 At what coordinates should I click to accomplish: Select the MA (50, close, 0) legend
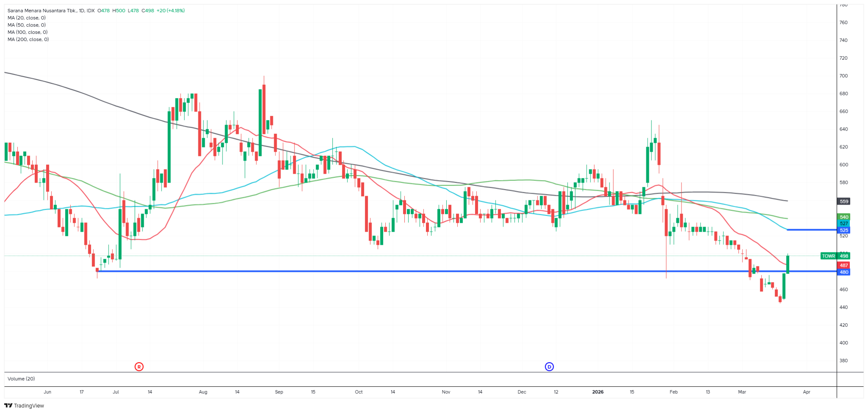point(26,25)
